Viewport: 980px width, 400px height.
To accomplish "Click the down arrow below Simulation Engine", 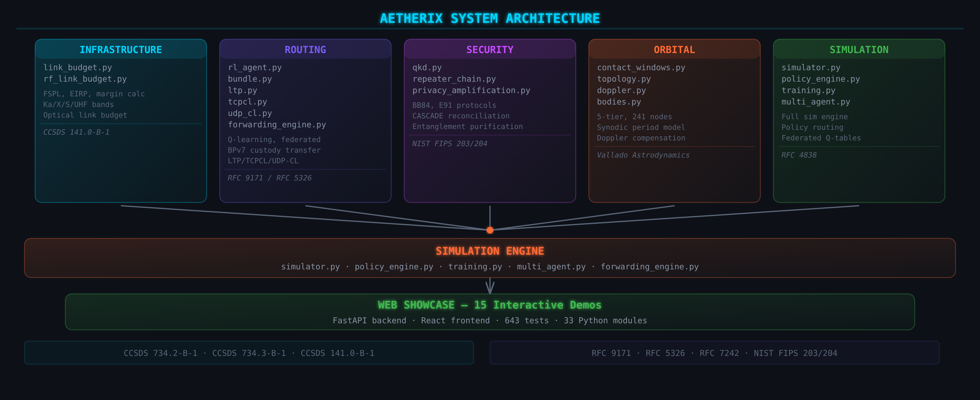I will pos(490,285).
